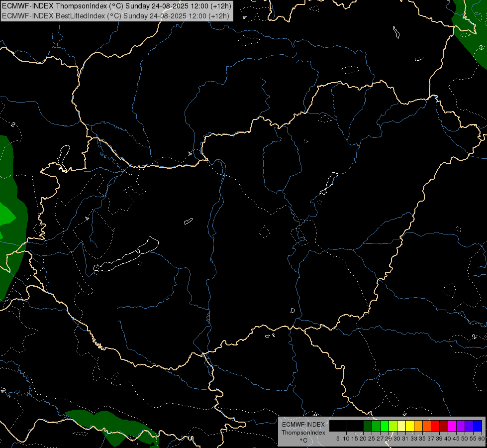Viewport: 487px width, 448px height.
Task: Click the ThompsonIndex title line at top
Action: tap(116, 6)
